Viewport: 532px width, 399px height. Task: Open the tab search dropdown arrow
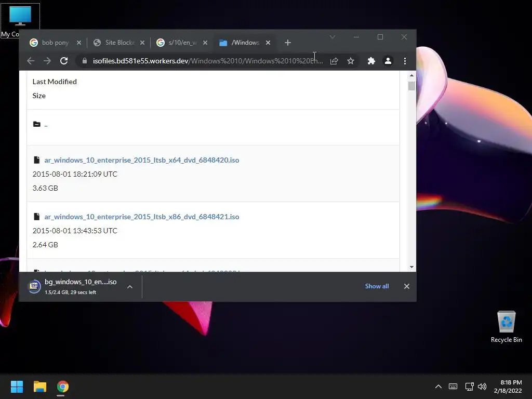click(x=332, y=37)
